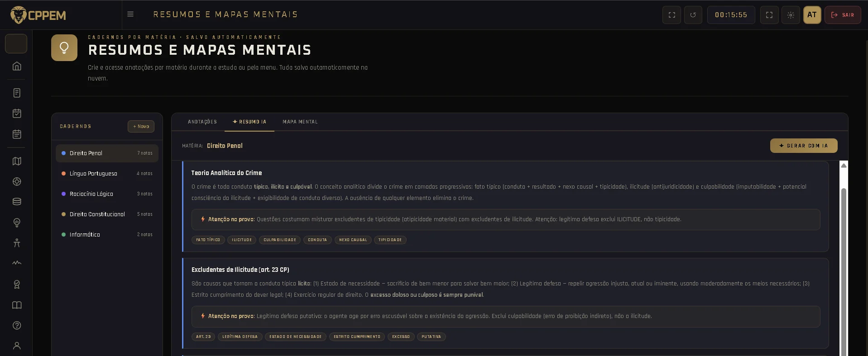Click the CPPEM lion logo

(x=38, y=15)
